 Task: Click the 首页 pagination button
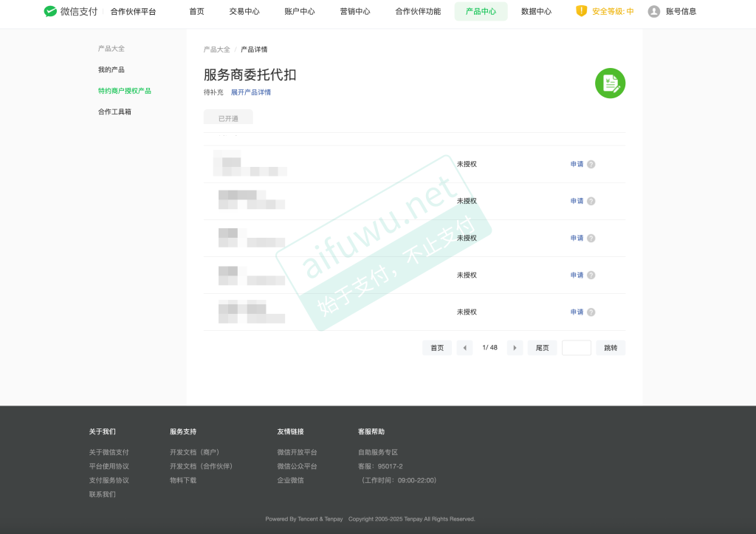coord(437,348)
